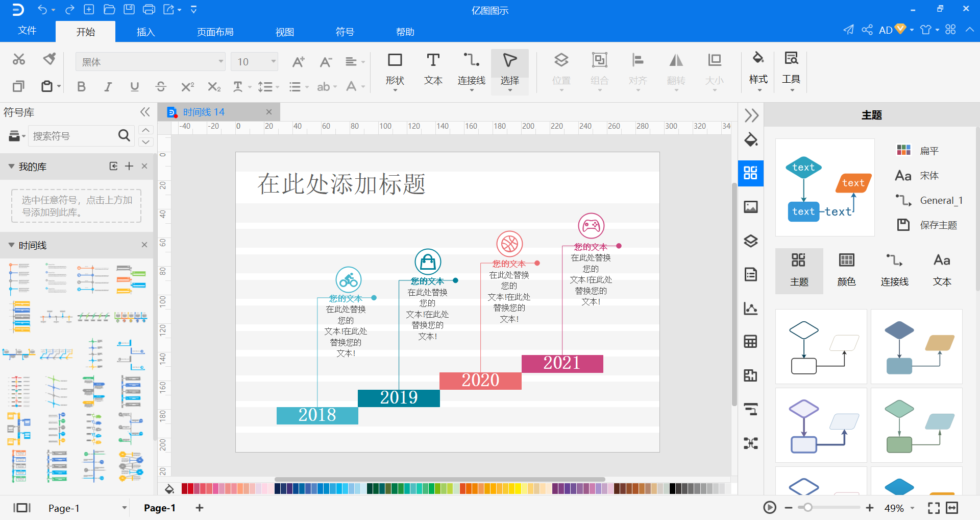Image resolution: width=980 pixels, height=520 pixels.
Task: Click the Paste clipboard icon
Action: click(47, 86)
